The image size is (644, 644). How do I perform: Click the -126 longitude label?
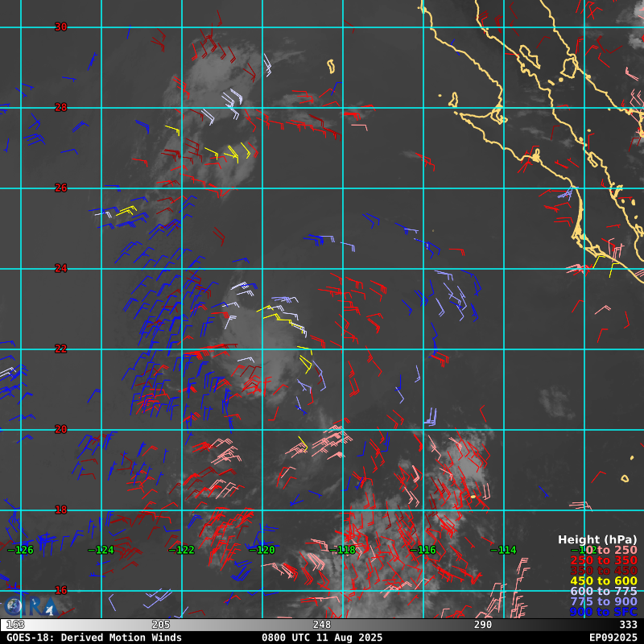tap(23, 550)
